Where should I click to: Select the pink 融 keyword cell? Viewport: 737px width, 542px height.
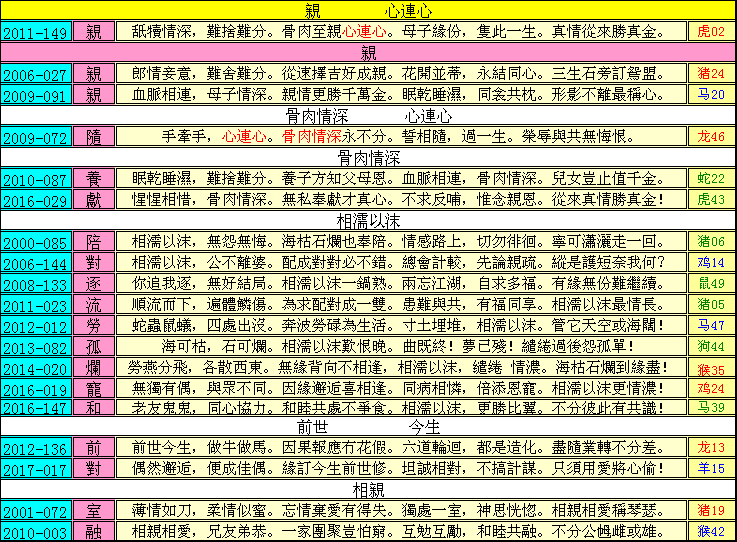tap(94, 531)
